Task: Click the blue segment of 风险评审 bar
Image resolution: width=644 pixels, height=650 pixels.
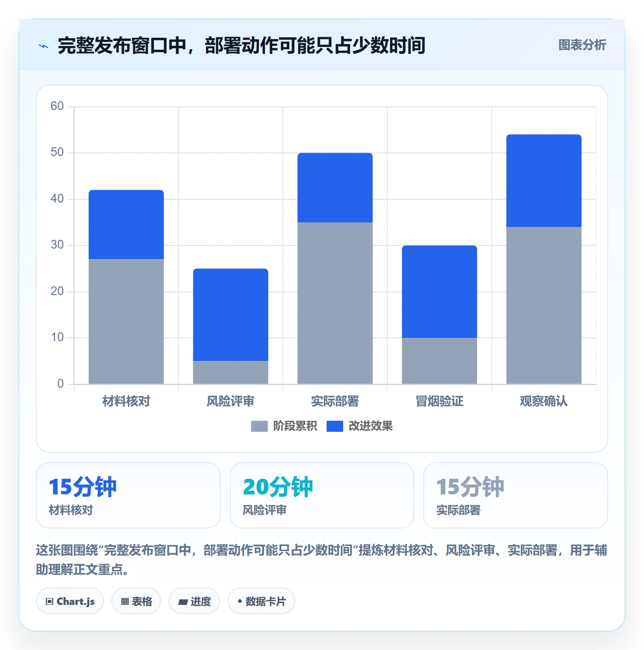Action: [x=230, y=314]
